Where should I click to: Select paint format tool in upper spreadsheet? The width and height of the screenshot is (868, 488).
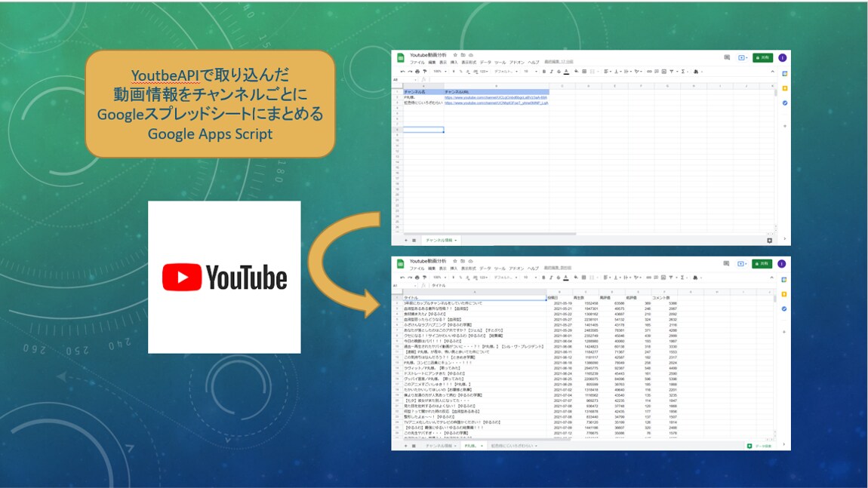click(x=425, y=72)
